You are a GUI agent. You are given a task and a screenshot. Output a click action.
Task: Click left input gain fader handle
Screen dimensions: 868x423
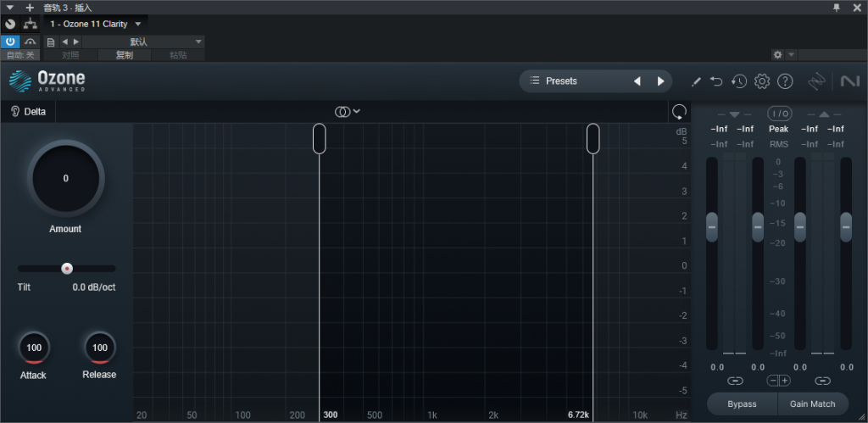712,227
